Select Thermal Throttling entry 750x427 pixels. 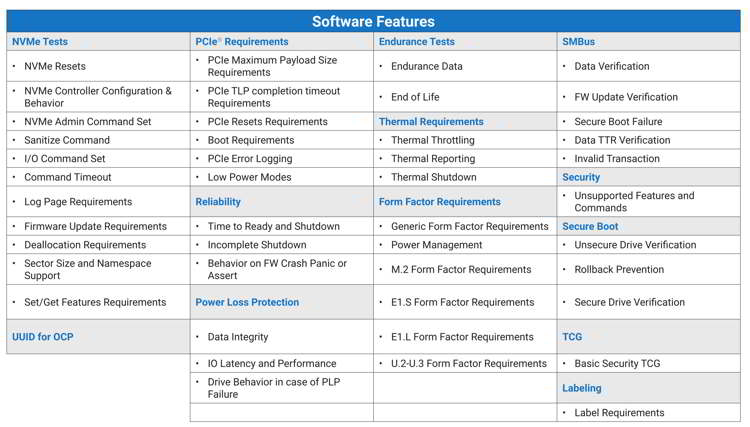point(433,140)
